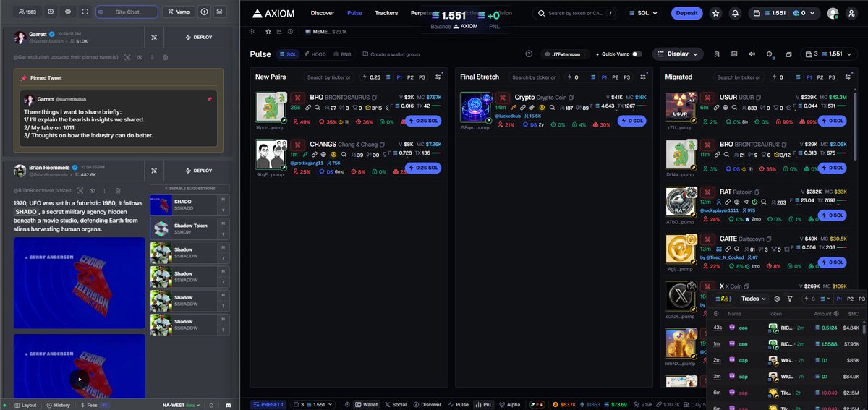
Task: Open the Display dropdown
Action: click(678, 54)
